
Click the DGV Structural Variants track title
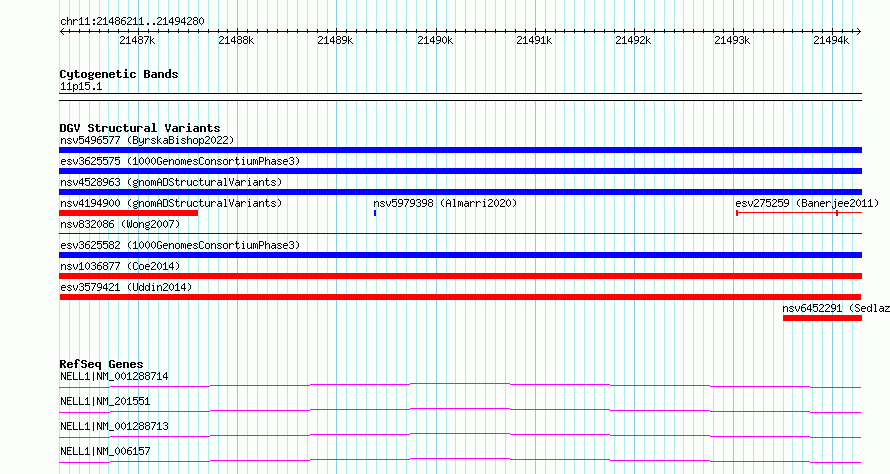point(140,128)
